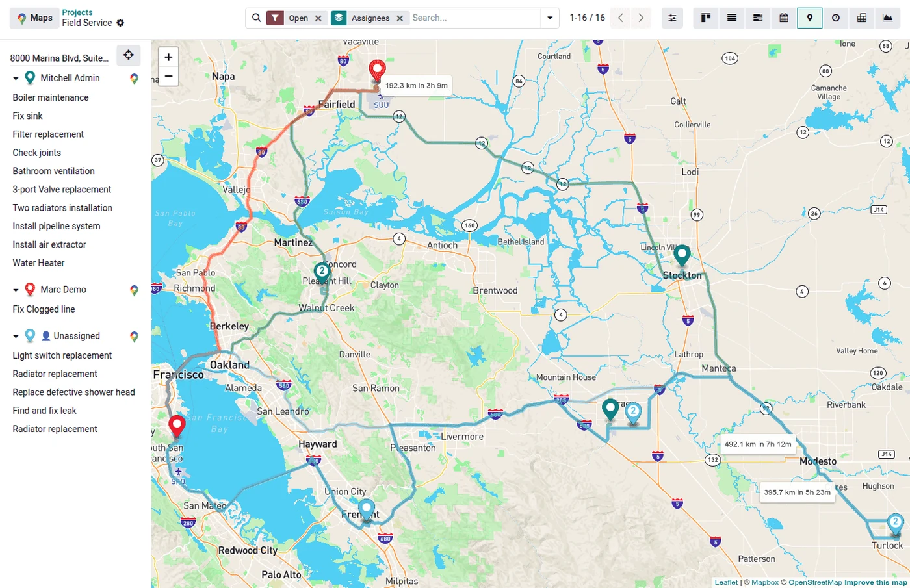This screenshot has height=588, width=910.
Task: Click the cluster pin near Pleasant Hill
Action: [x=322, y=272]
